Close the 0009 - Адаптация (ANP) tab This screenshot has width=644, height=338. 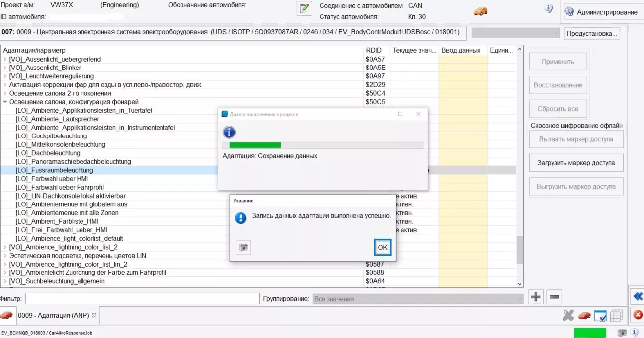(x=94, y=315)
